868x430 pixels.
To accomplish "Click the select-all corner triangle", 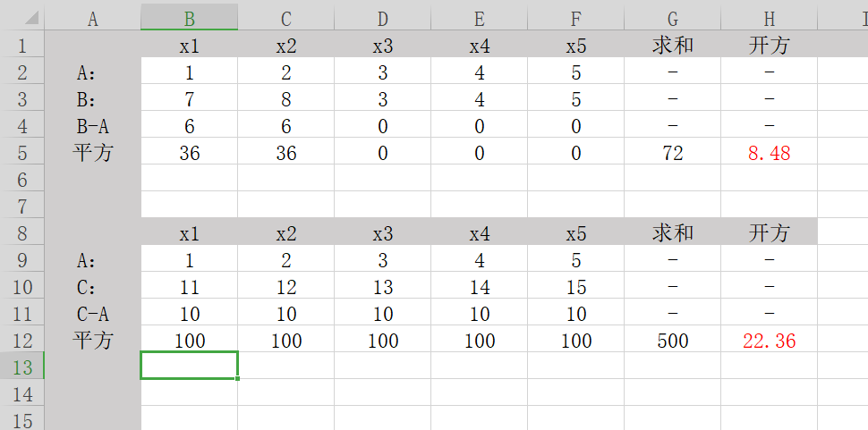I will (30, 18).
